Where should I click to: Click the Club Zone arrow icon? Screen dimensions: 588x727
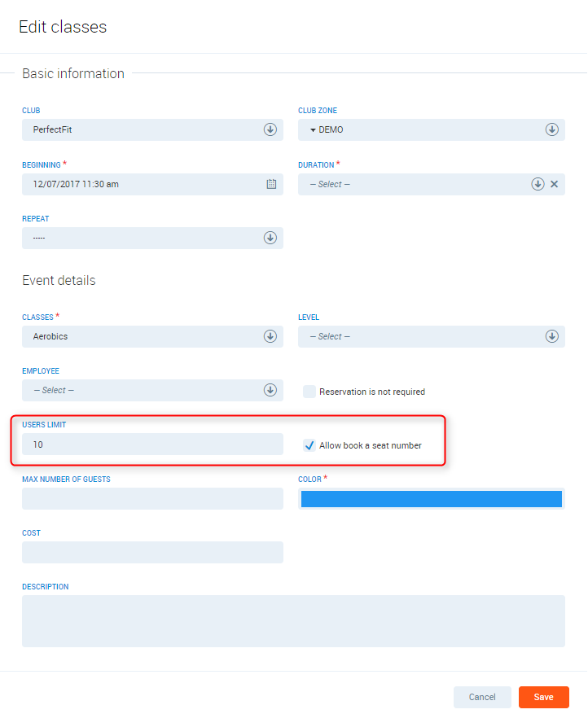(551, 129)
